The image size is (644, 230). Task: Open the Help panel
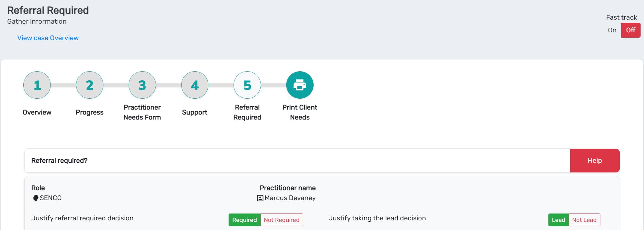tap(594, 160)
